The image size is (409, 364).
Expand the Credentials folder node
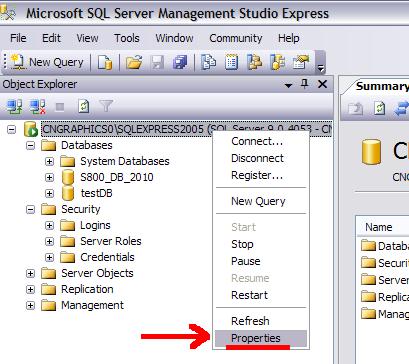point(49,257)
